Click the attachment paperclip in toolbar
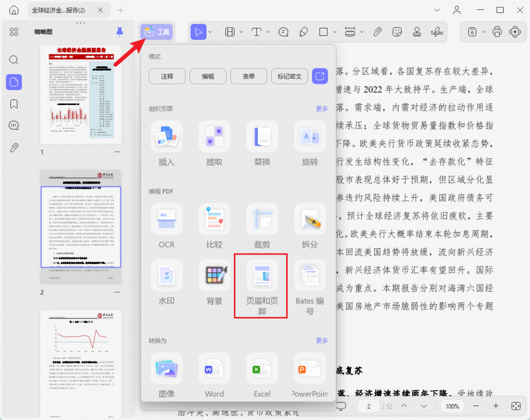The width and height of the screenshot is (530, 420). [x=377, y=32]
